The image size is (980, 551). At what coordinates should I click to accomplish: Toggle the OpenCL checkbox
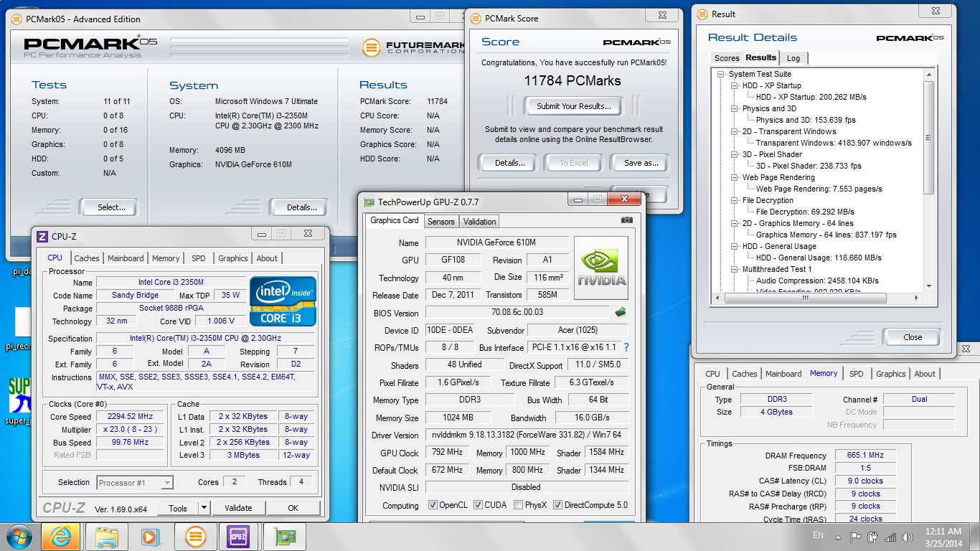pos(433,505)
